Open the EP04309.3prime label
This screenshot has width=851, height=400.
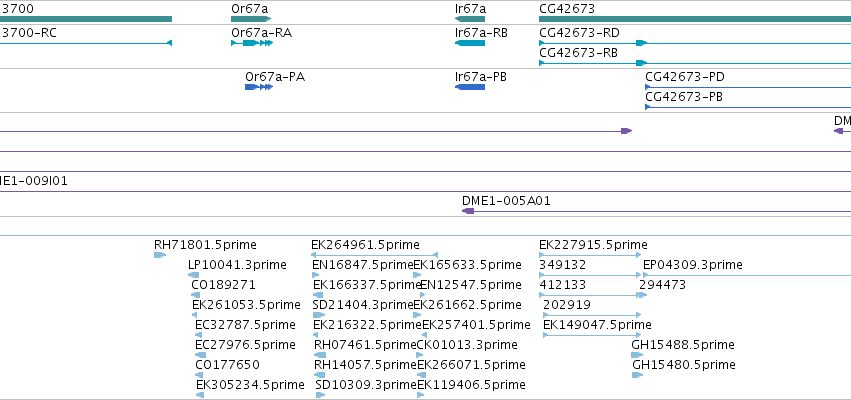coord(693,265)
